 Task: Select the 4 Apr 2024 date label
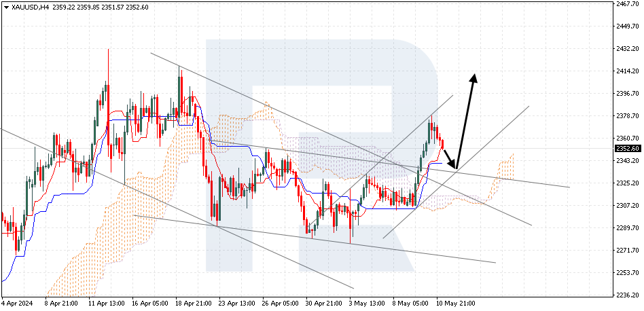pyautogui.click(x=16, y=304)
